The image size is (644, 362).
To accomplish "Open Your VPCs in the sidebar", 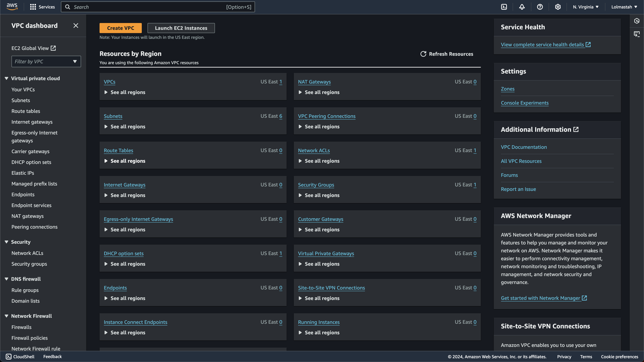I will tap(23, 90).
